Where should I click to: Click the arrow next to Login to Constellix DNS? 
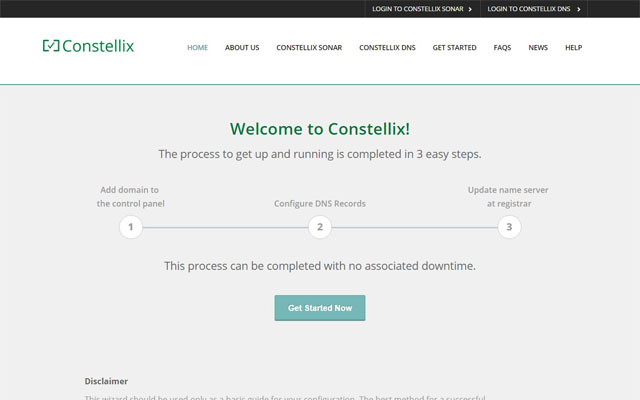click(x=578, y=9)
